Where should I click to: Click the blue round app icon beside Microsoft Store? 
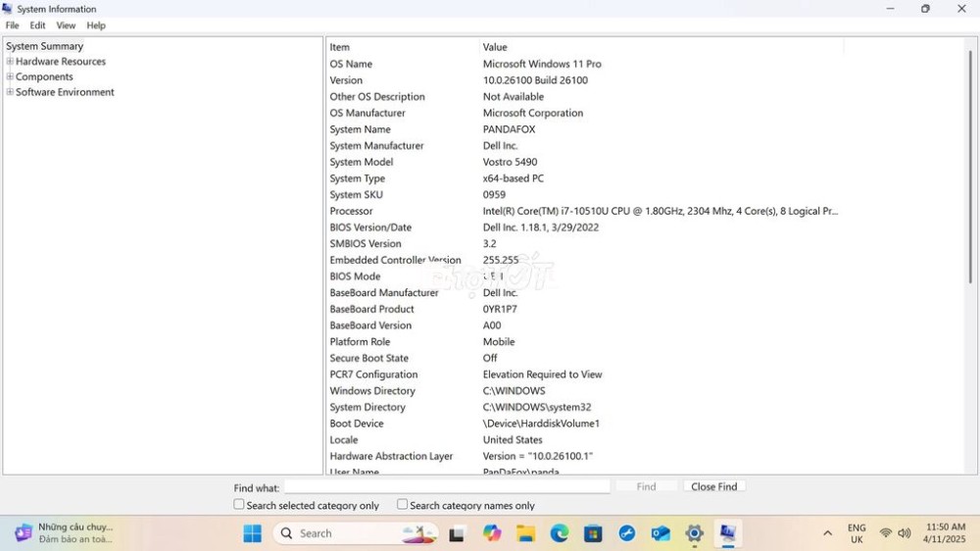[x=627, y=533]
